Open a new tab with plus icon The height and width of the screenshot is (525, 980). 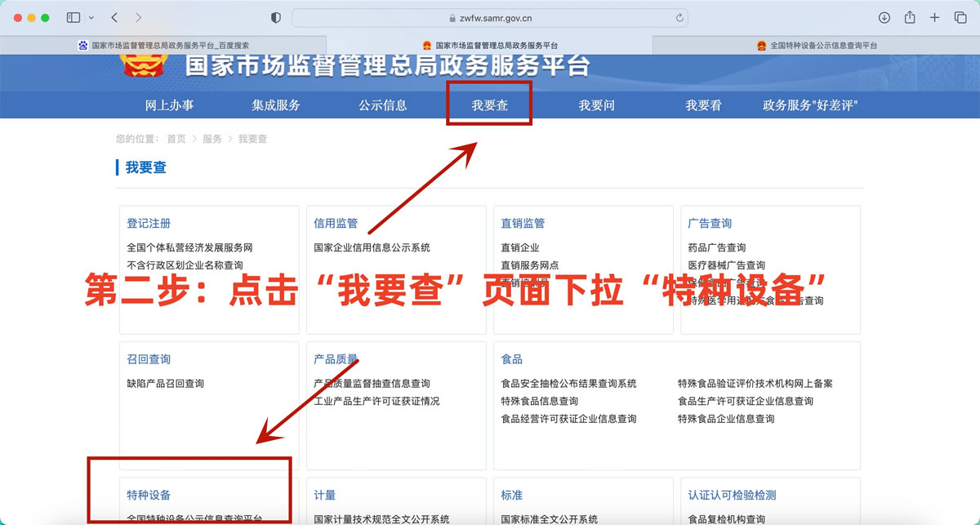(x=935, y=17)
